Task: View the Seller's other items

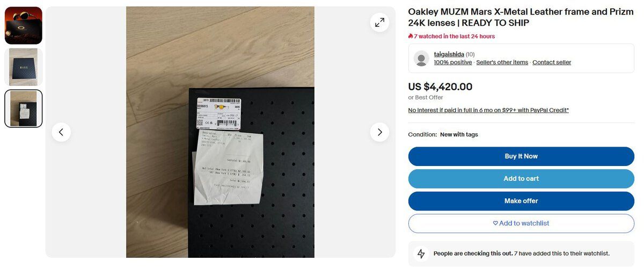Action: click(502, 62)
